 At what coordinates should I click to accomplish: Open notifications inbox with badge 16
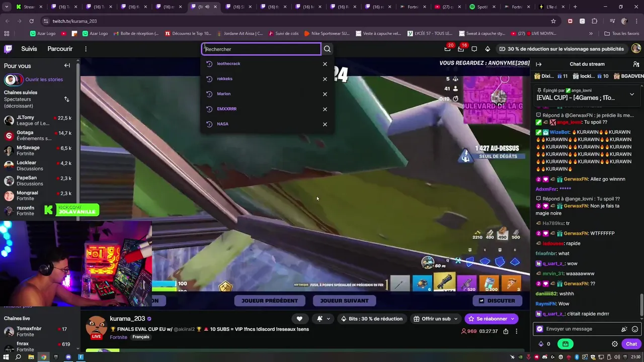pyautogui.click(x=461, y=49)
